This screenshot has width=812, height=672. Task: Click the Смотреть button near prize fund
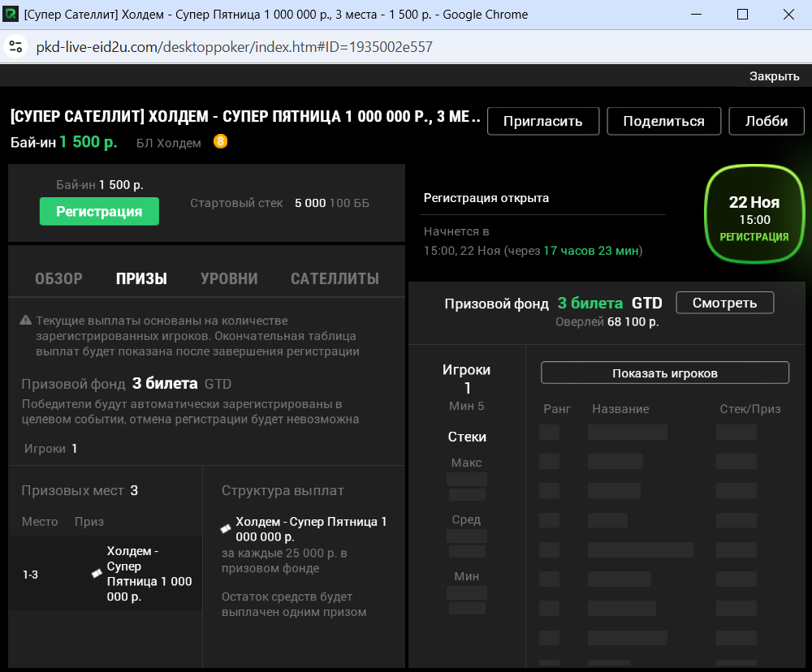point(723,302)
